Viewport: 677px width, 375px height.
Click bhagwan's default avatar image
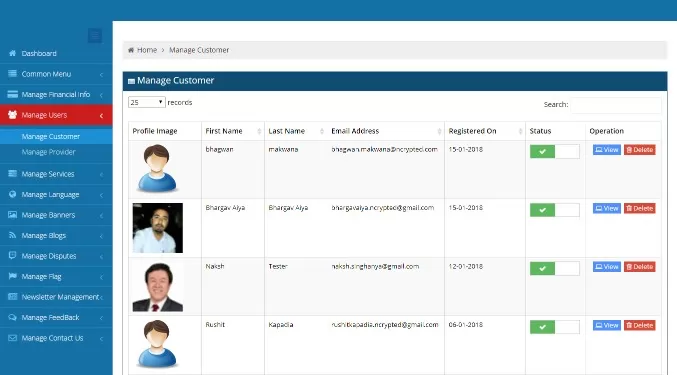[x=157, y=168]
